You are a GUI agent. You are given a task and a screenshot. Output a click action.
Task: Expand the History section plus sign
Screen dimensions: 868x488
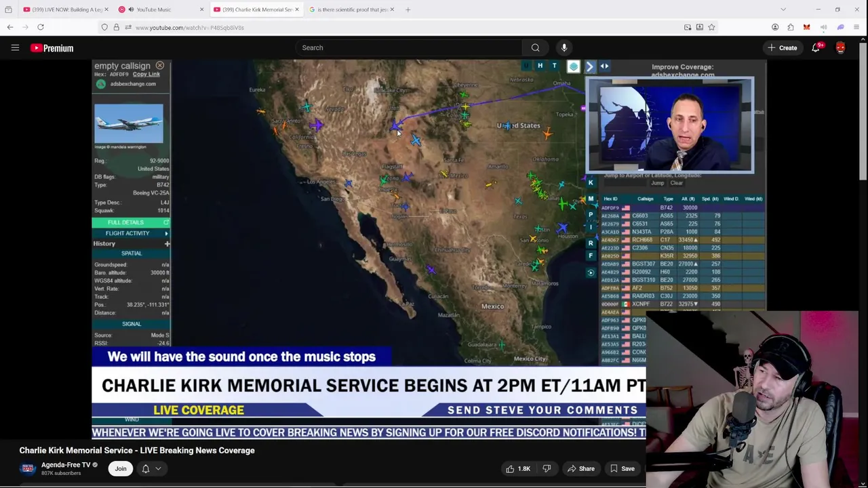[167, 243]
